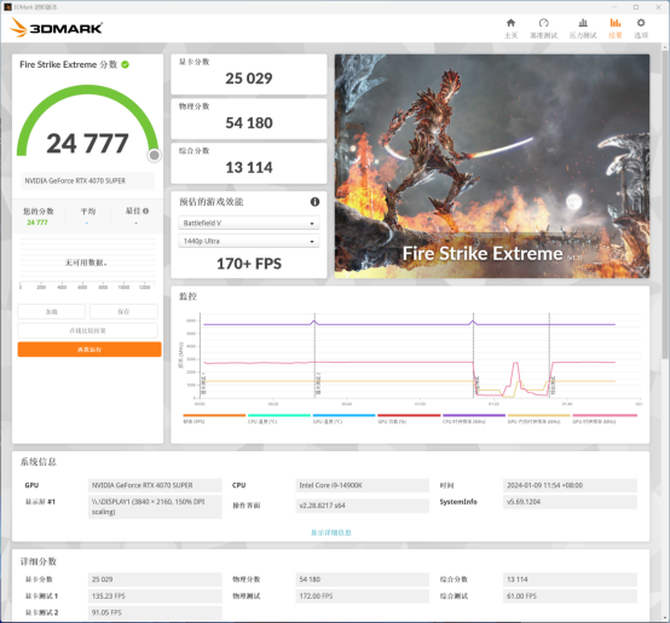Click the v2.28.8217 s64 version field
This screenshot has width=670, height=623.
362,505
